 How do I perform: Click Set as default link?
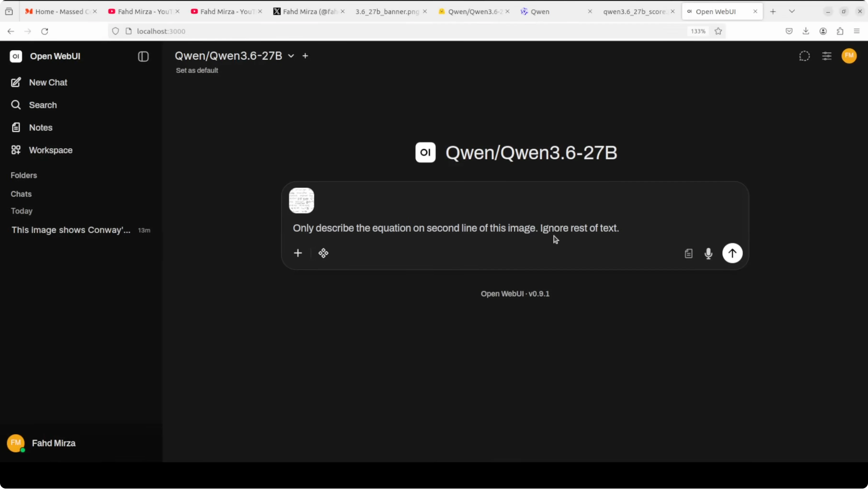coord(197,70)
